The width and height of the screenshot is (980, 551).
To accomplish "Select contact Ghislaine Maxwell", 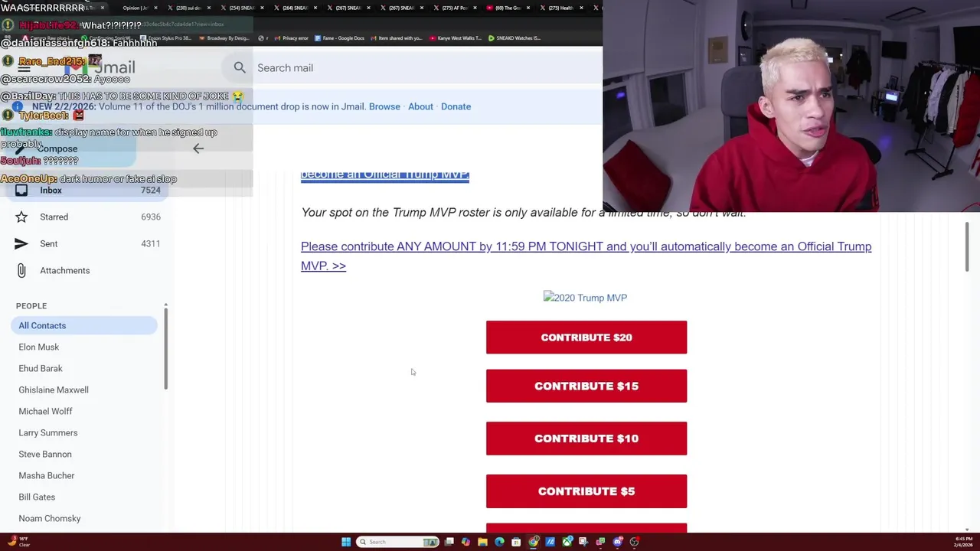I will click(54, 390).
